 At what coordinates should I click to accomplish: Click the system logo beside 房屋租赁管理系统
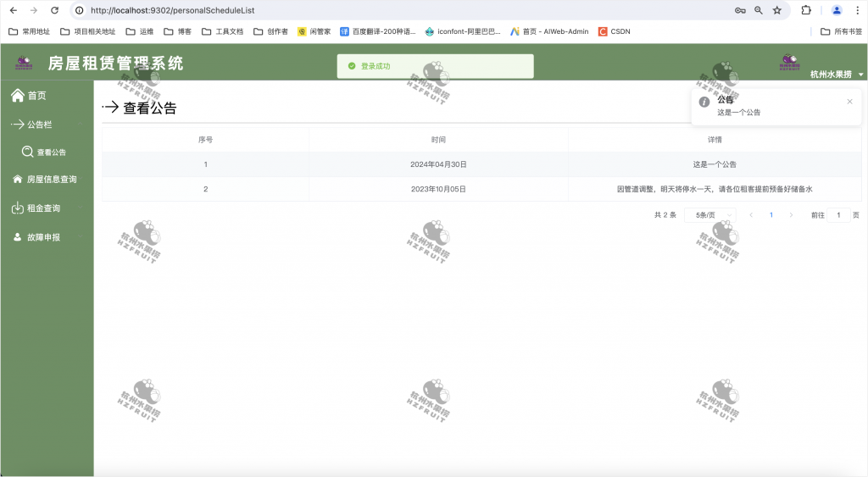(x=24, y=63)
